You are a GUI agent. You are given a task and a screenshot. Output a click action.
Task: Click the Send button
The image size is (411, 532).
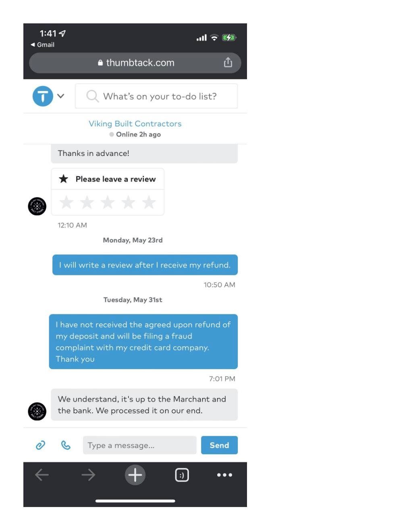coord(219,445)
